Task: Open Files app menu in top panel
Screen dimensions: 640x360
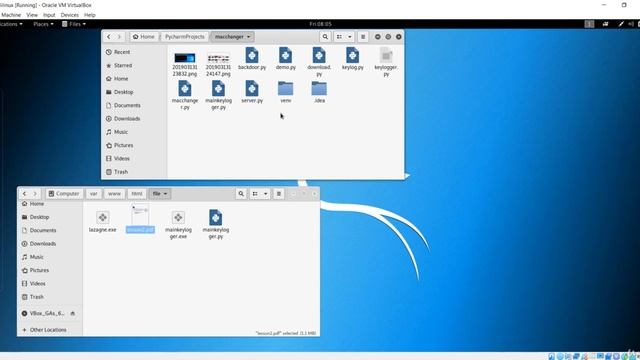Action: [x=74, y=24]
